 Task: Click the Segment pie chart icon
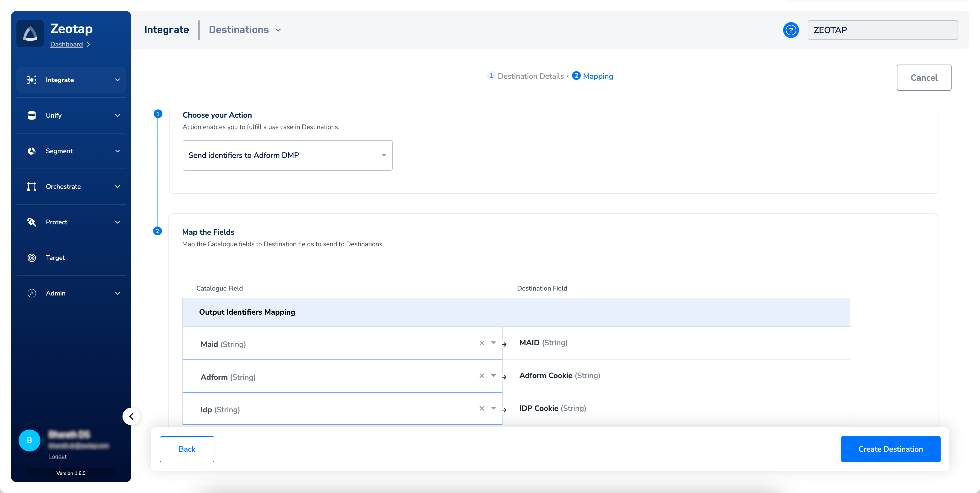[32, 151]
